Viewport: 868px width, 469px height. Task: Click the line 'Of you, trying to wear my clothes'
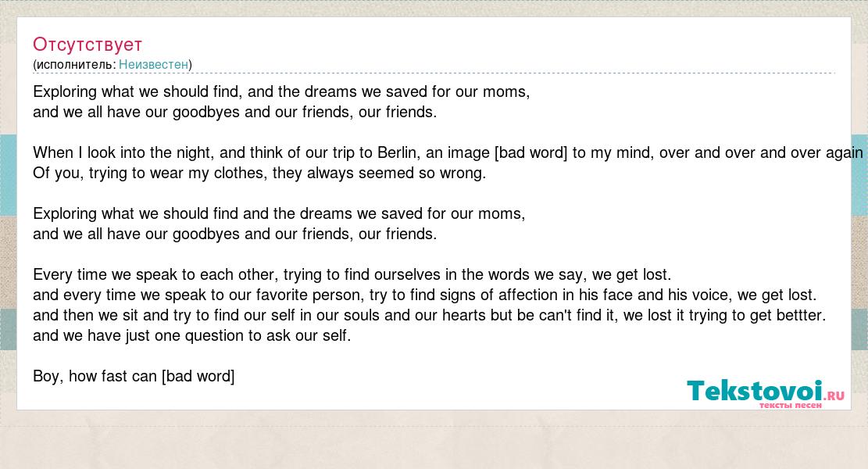(259, 174)
